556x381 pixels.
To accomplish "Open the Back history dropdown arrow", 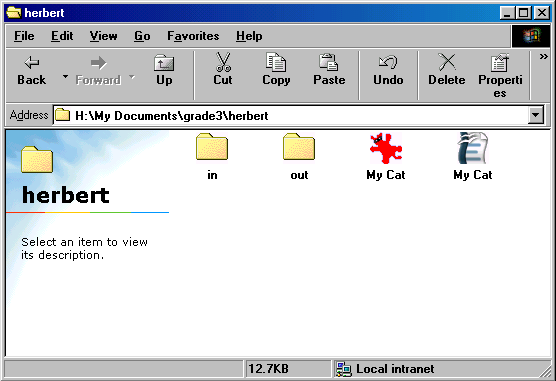I will click(65, 76).
